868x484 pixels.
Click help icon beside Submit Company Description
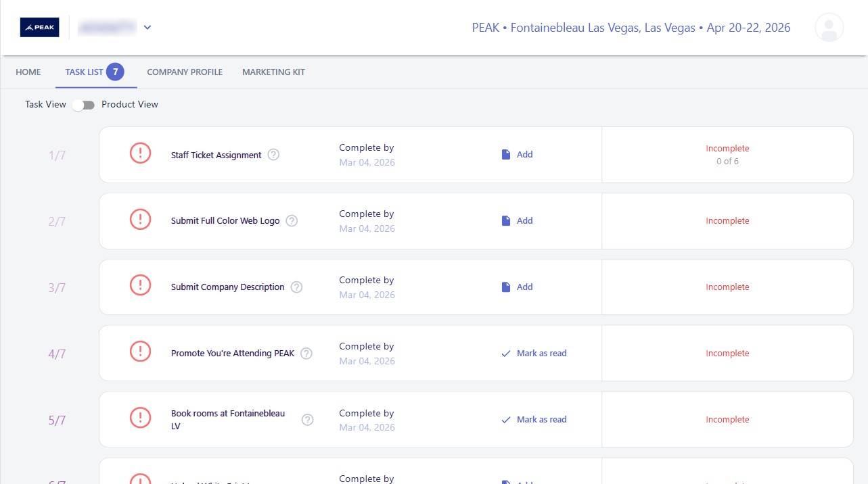[296, 287]
